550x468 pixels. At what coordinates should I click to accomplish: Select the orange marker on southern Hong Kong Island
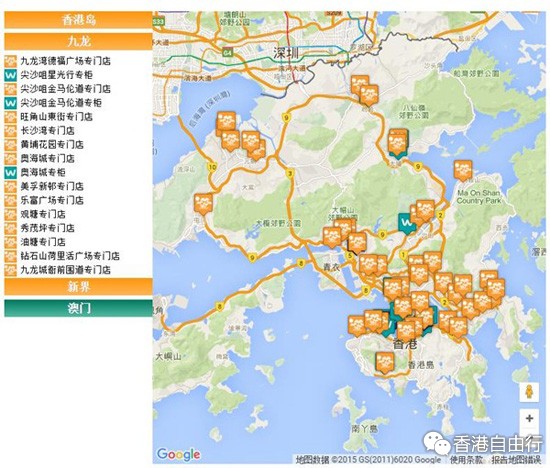pos(385,362)
